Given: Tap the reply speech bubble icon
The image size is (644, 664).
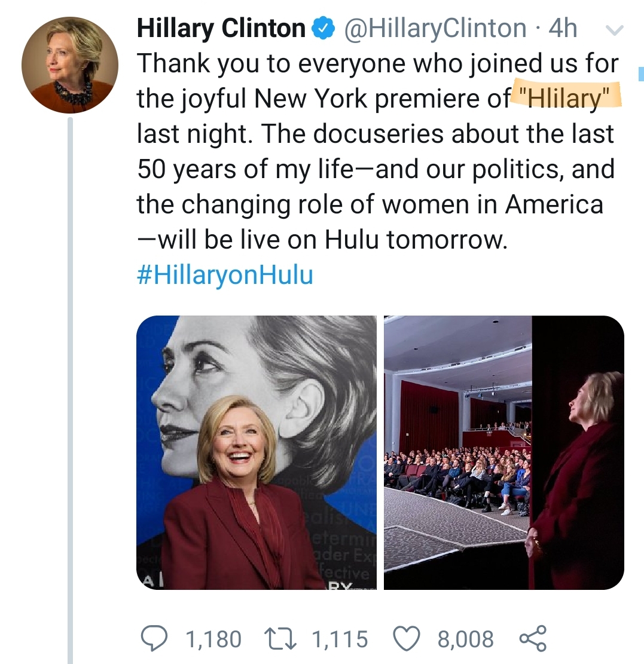Looking at the screenshot, I should pos(154,638).
